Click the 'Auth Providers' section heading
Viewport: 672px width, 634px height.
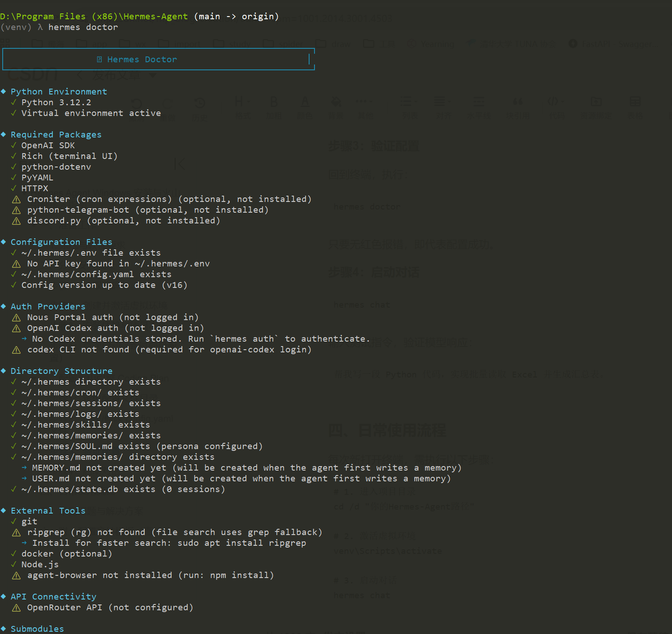(48, 307)
